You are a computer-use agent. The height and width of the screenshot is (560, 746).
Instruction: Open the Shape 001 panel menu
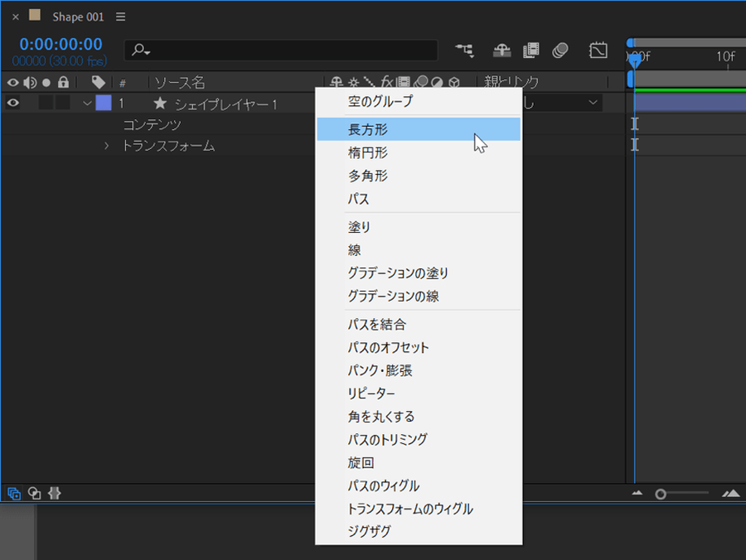click(x=121, y=17)
